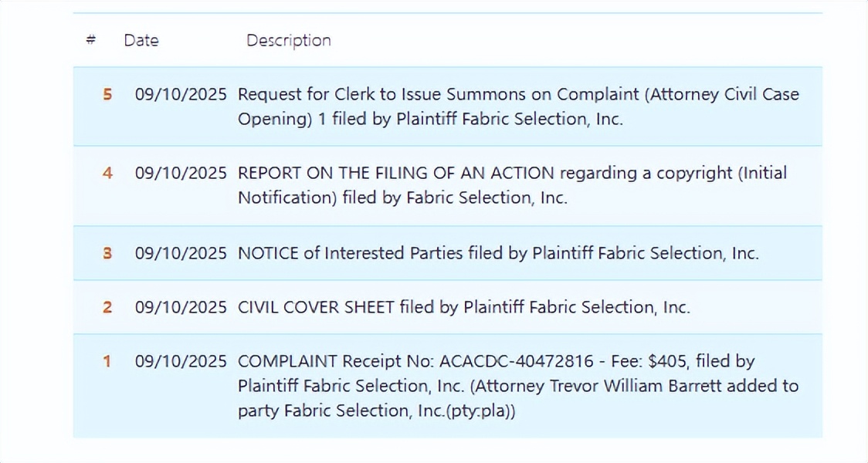
Task: Click the 'Description' column header
Action: point(288,40)
